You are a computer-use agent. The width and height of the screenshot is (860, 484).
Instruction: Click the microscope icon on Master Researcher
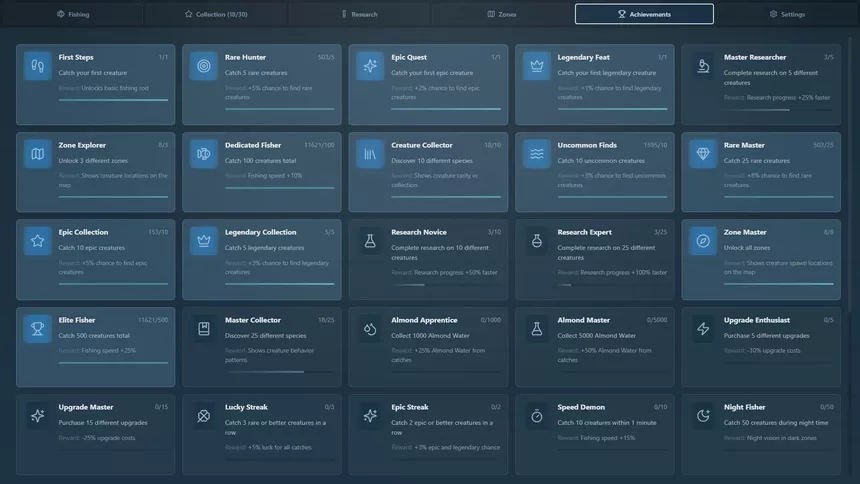pyautogui.click(x=703, y=66)
